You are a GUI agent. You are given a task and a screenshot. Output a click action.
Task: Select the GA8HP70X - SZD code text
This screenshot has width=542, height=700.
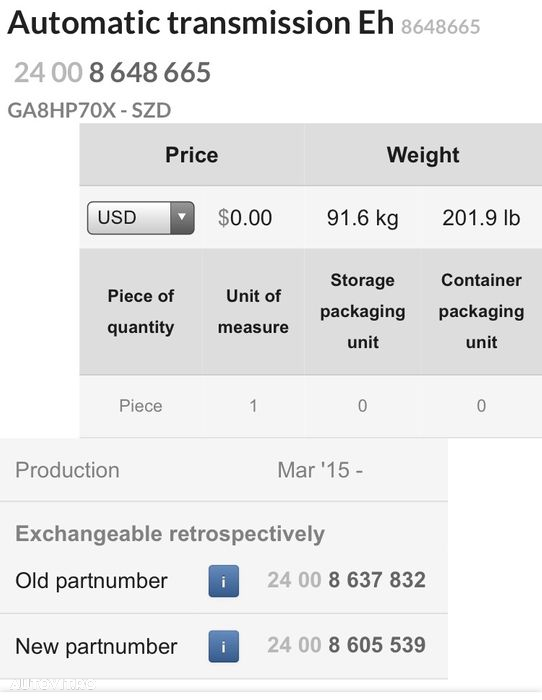pos(89,110)
